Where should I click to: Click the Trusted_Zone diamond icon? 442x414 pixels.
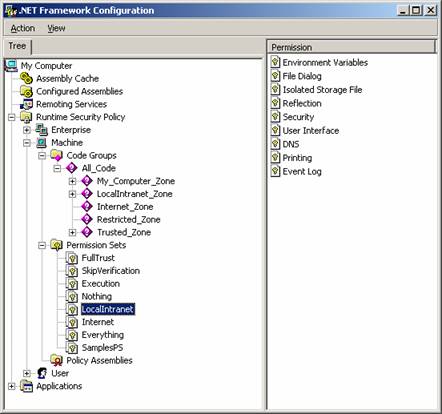click(87, 232)
